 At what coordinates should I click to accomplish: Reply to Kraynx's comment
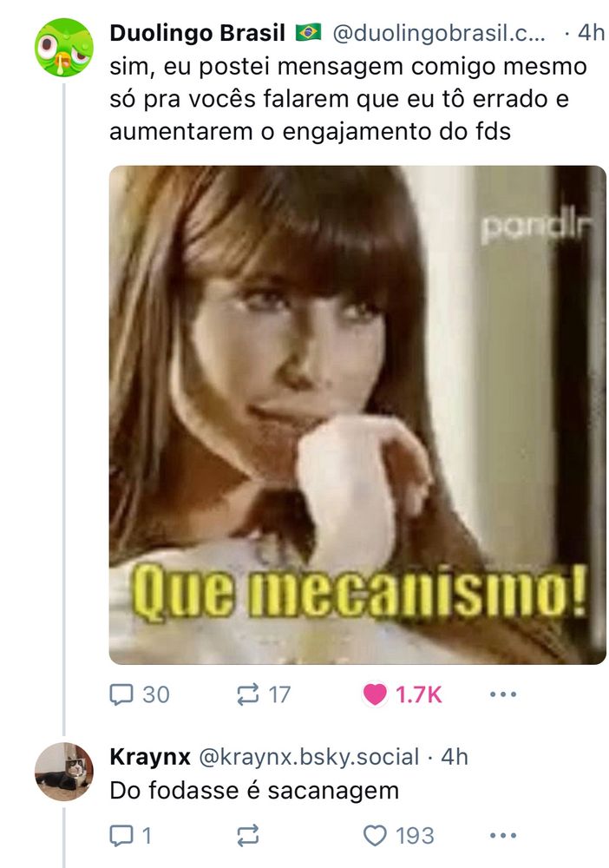[121, 835]
